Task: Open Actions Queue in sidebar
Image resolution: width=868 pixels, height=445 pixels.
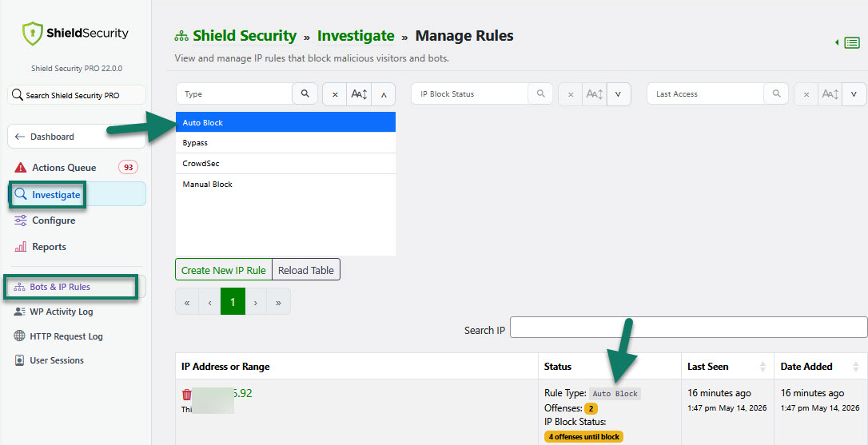Action: 64,168
